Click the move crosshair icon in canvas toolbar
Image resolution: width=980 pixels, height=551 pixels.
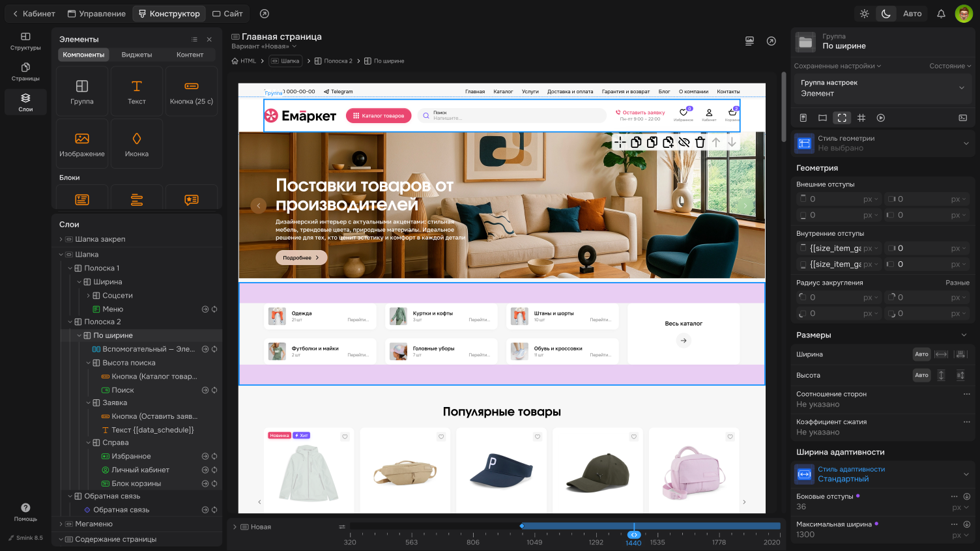coord(620,142)
